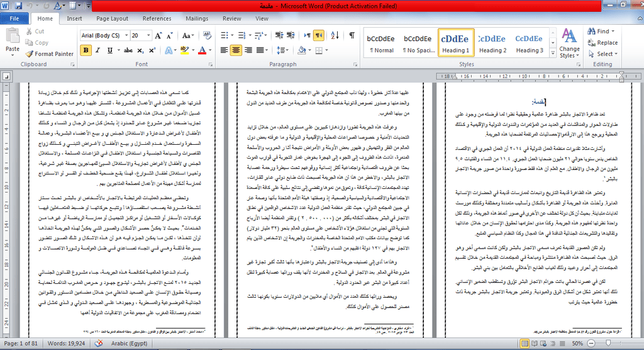Apply strikethrough formatting
This screenshot has height=350, width=644.
pyautogui.click(x=128, y=50)
